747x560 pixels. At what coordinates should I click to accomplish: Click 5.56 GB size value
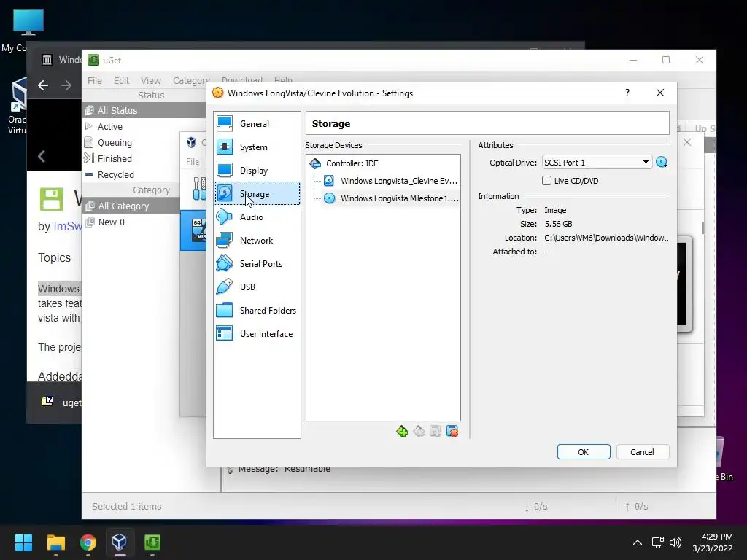click(x=558, y=224)
